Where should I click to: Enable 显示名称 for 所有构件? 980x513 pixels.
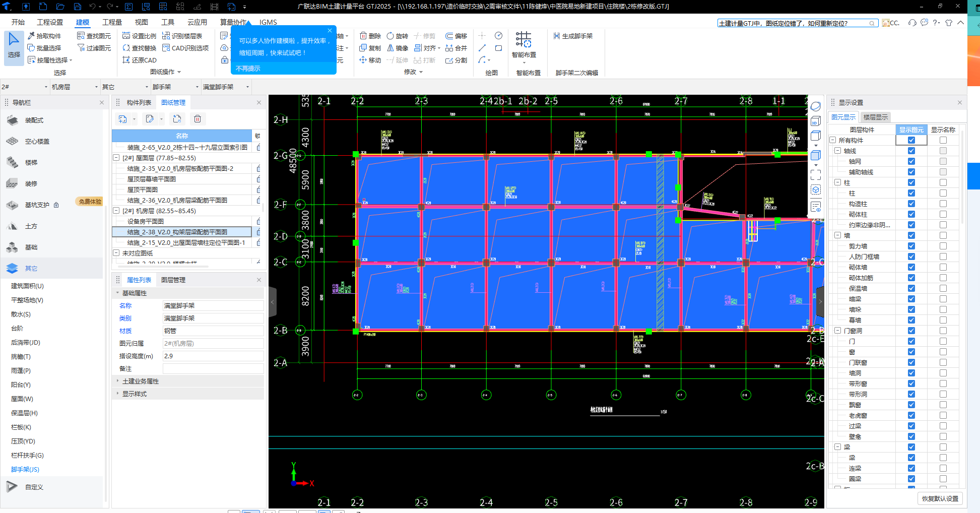point(943,140)
